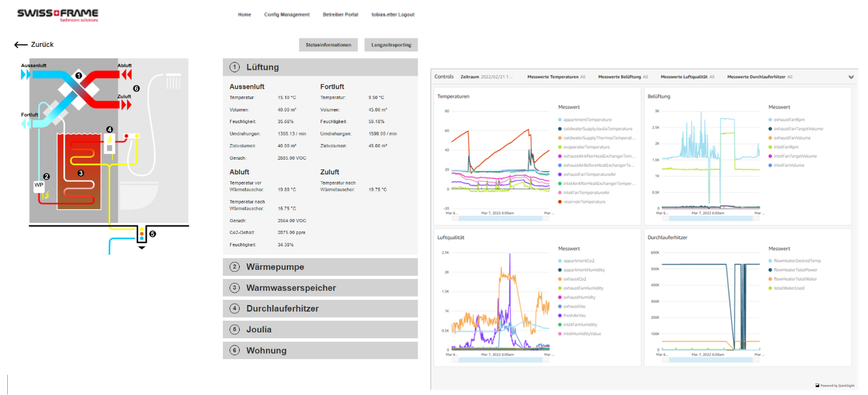Image resolution: width=868 pixels, height=395 pixels.
Task: Expand the Warmwasserspeicher section
Action: point(320,288)
